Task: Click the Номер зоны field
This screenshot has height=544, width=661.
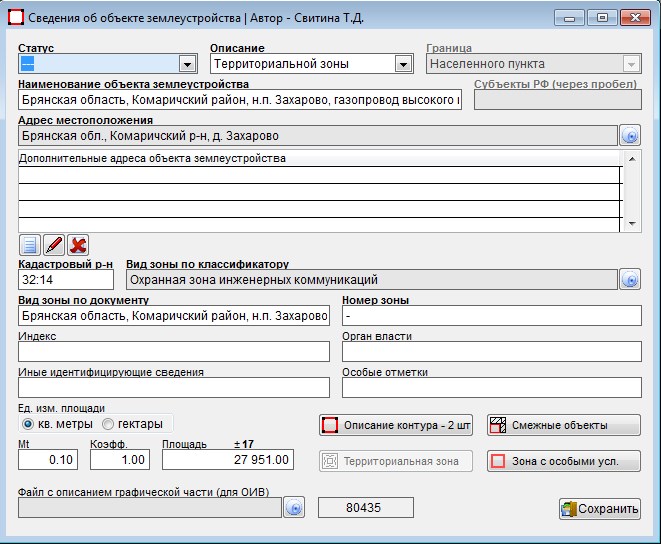Action: click(x=492, y=316)
